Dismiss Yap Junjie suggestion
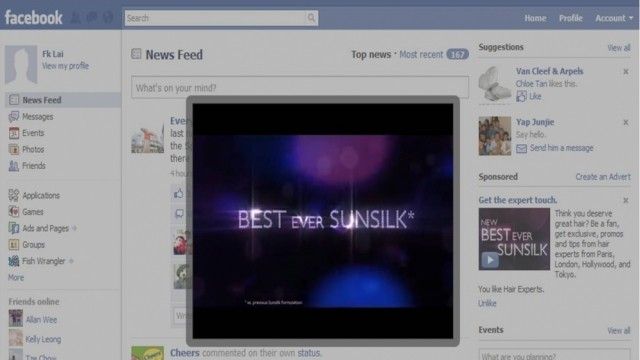The image size is (640, 360). (626, 122)
